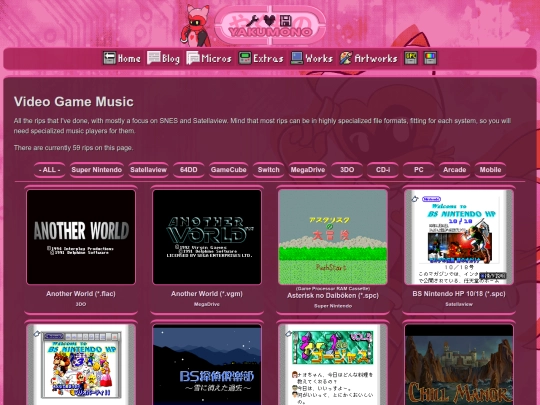The width and height of the screenshot is (540, 405).
Task: Filter rips by Satellaview
Action: click(148, 170)
